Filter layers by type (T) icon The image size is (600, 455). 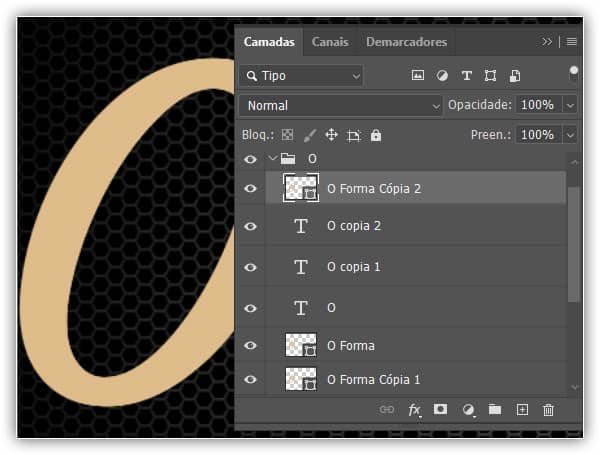coord(466,75)
